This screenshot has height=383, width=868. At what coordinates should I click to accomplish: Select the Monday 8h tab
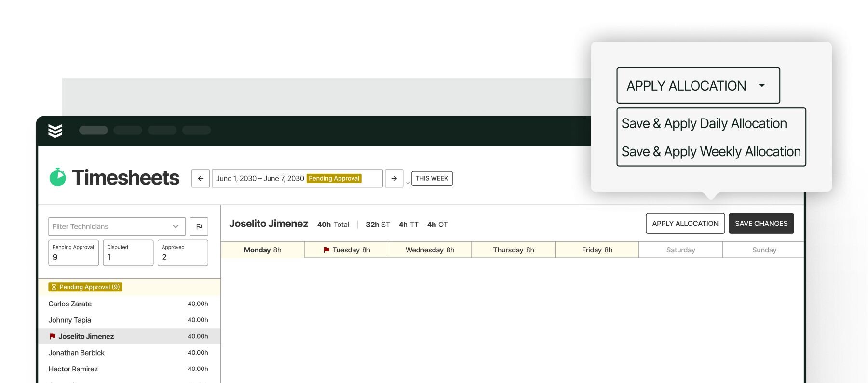tap(263, 250)
